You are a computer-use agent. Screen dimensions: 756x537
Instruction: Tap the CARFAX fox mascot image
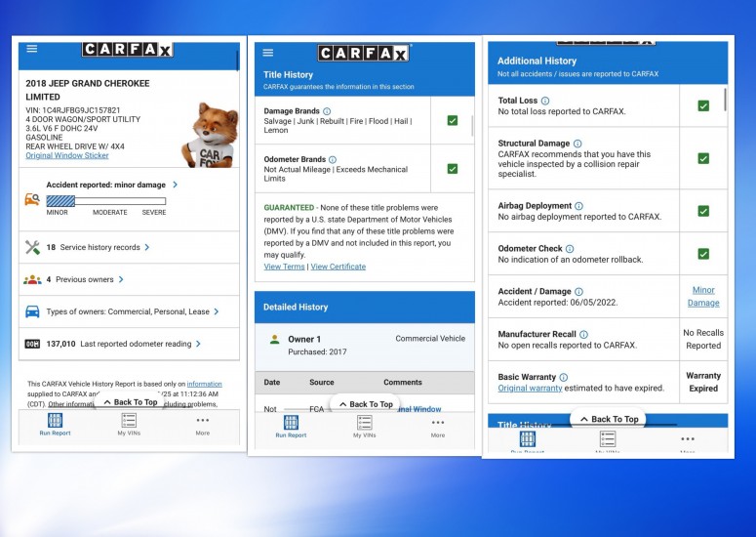tap(212, 135)
